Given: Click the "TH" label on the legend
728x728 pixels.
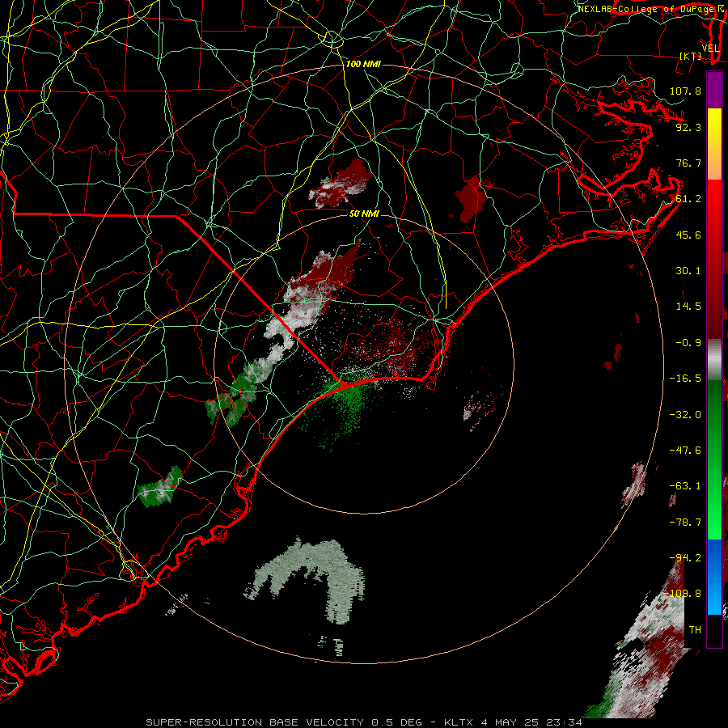Looking at the screenshot, I should 695,630.
